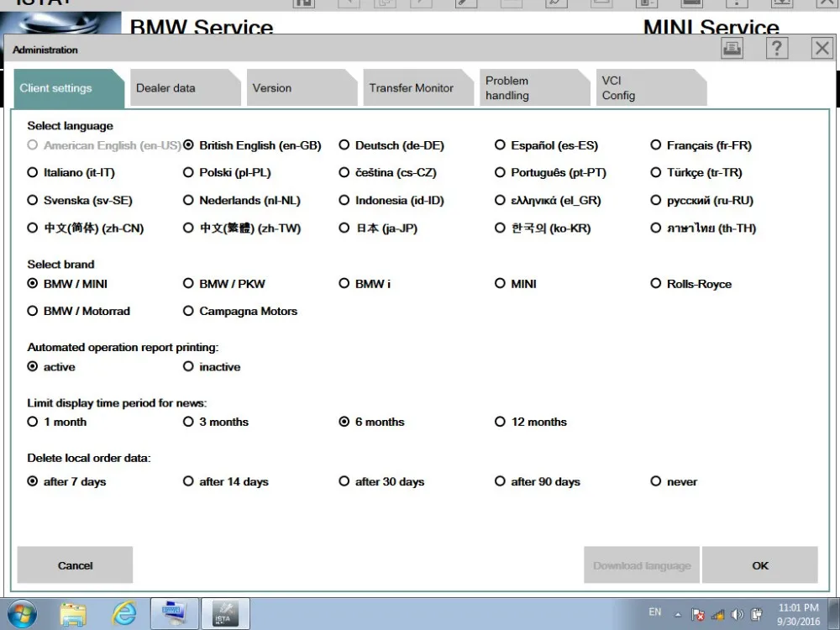Click the power plug tray icon
The image size is (840, 630).
[x=757, y=615]
